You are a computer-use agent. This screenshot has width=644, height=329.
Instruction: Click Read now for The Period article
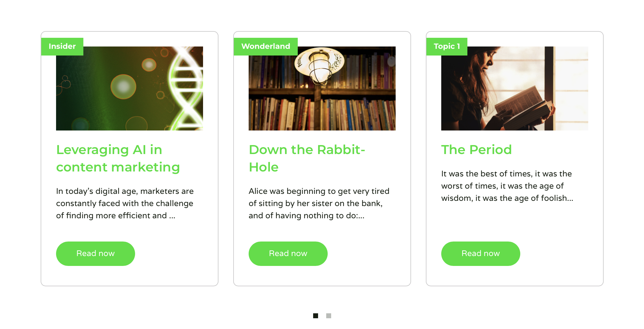coord(481,253)
